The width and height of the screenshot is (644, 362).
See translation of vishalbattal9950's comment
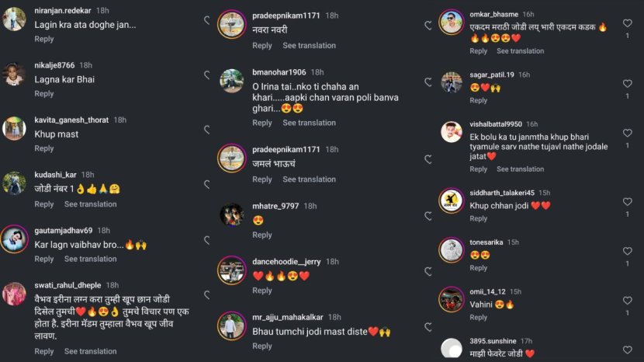[521, 169]
